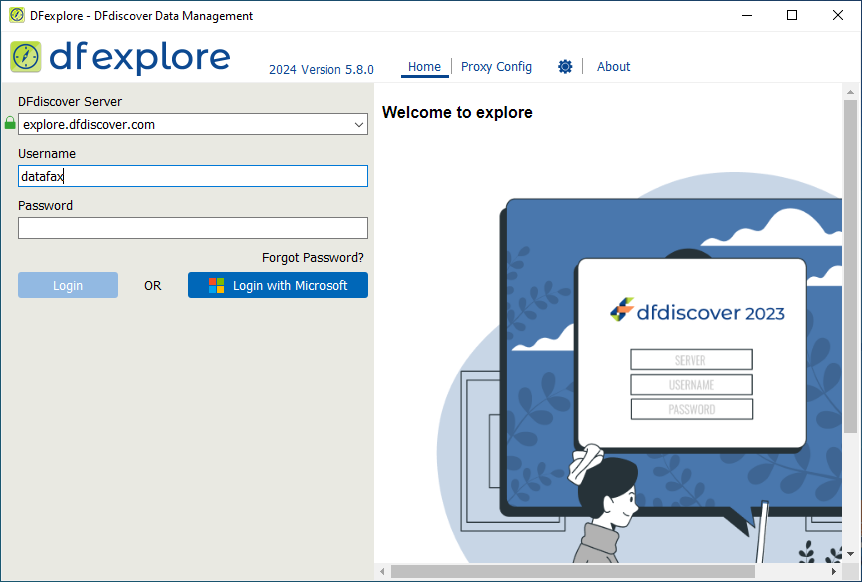Click the scroll left arrow

pyautogui.click(x=383, y=572)
